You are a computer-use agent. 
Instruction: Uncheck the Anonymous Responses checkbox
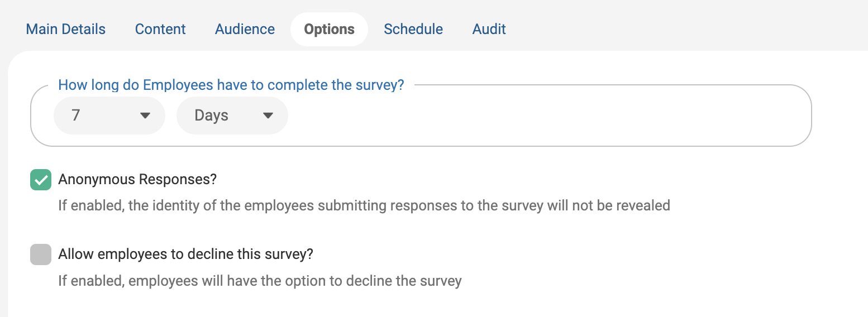[x=41, y=180]
